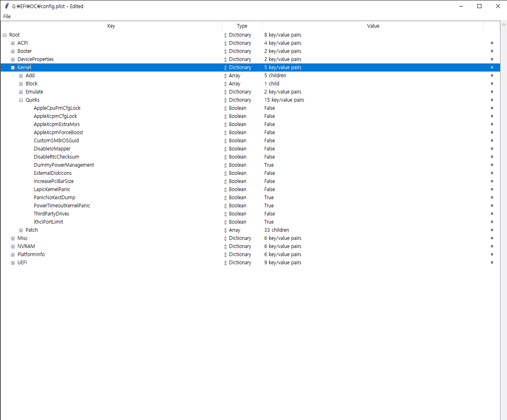Open type selector for AppleXcpmForceBoost
The image size is (507, 420).
click(x=225, y=133)
